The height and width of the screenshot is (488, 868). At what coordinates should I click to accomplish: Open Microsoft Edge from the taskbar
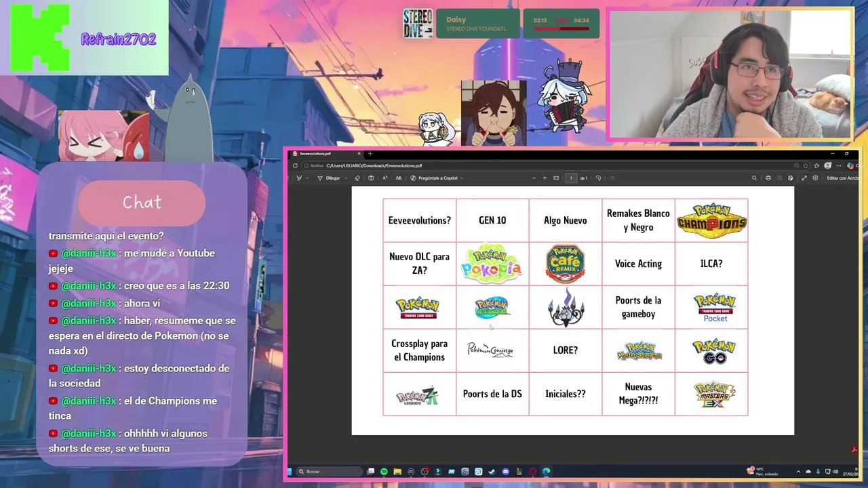click(546, 471)
